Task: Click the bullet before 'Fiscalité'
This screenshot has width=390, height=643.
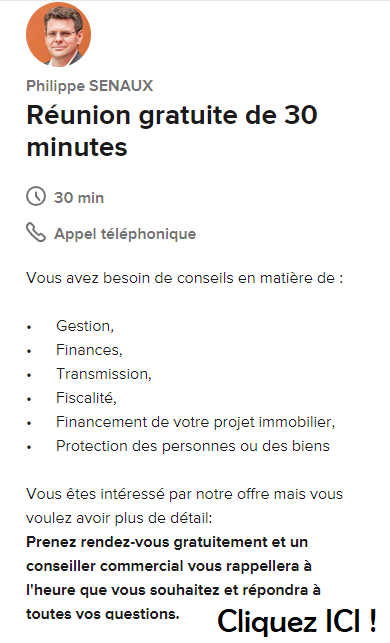Action: (29, 399)
